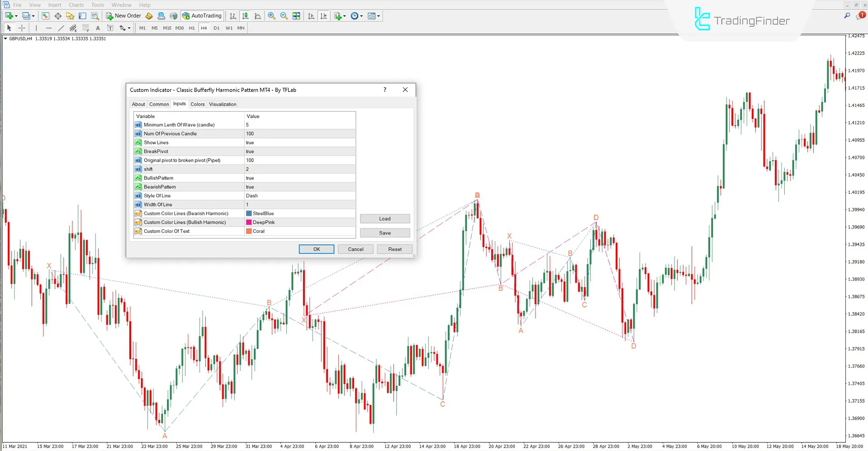Viewport: 868px width, 451px height.
Task: Open the Charts menu
Action: (x=76, y=5)
